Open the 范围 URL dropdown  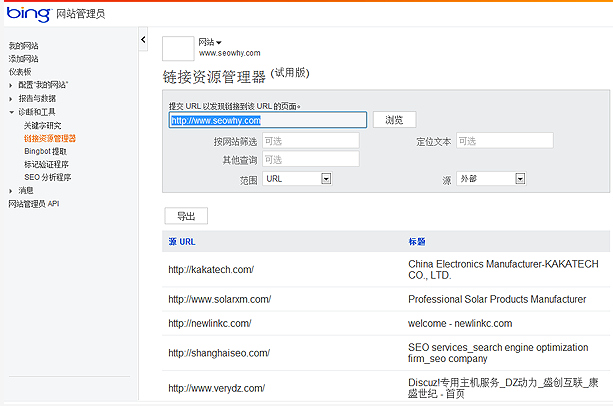pos(326,179)
